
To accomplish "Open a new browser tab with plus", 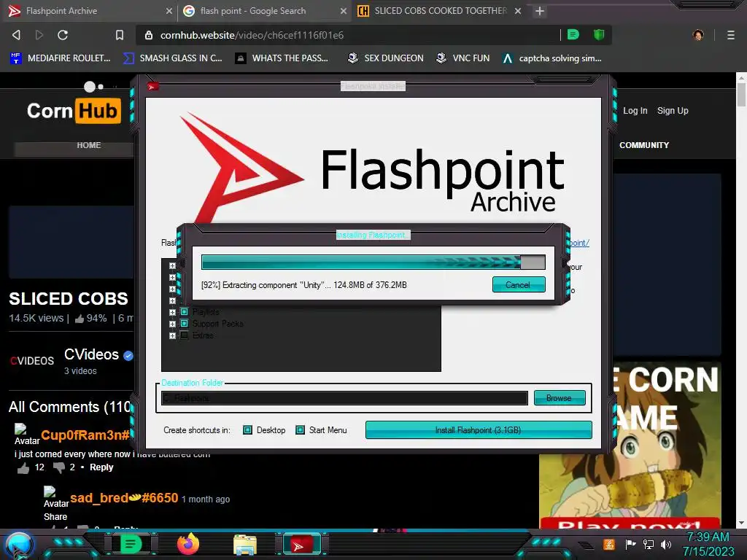I will 539,10.
